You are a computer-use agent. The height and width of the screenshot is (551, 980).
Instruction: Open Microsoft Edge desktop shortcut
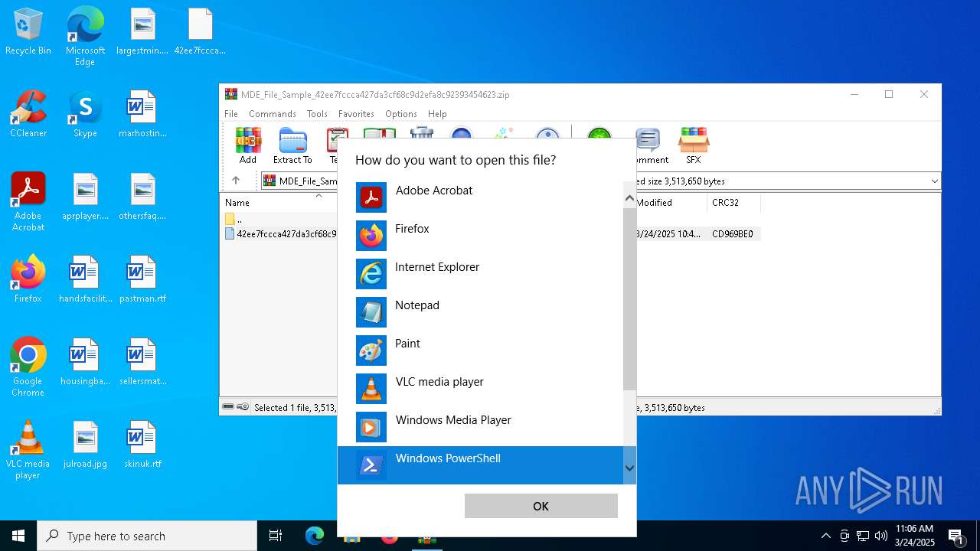click(85, 37)
